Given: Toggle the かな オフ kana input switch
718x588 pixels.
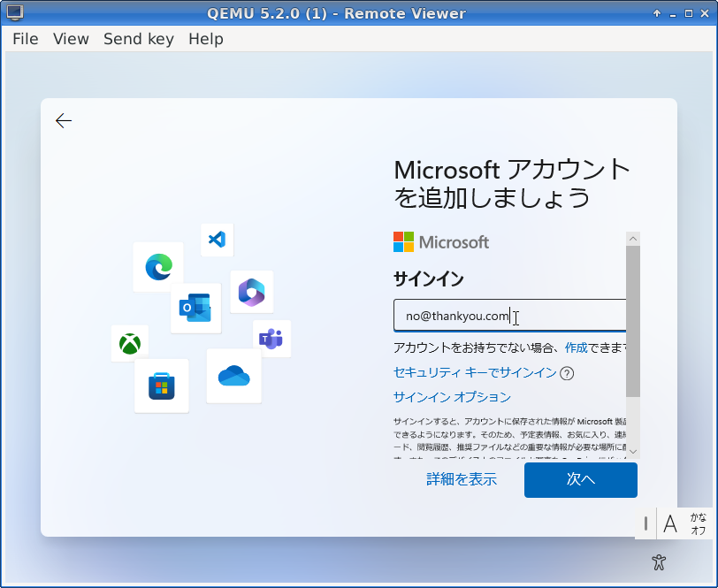Looking at the screenshot, I should click(698, 523).
